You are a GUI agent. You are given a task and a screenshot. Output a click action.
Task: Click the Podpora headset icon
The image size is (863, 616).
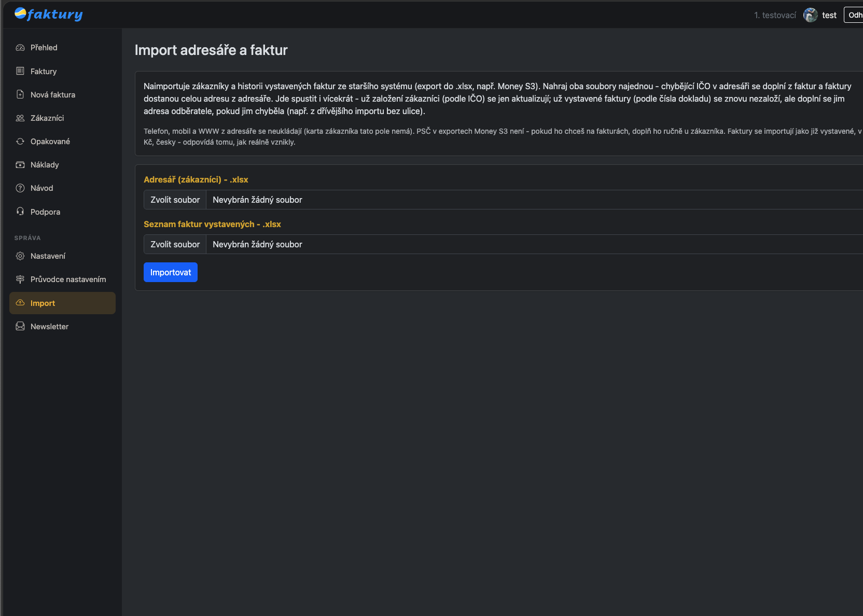20,212
